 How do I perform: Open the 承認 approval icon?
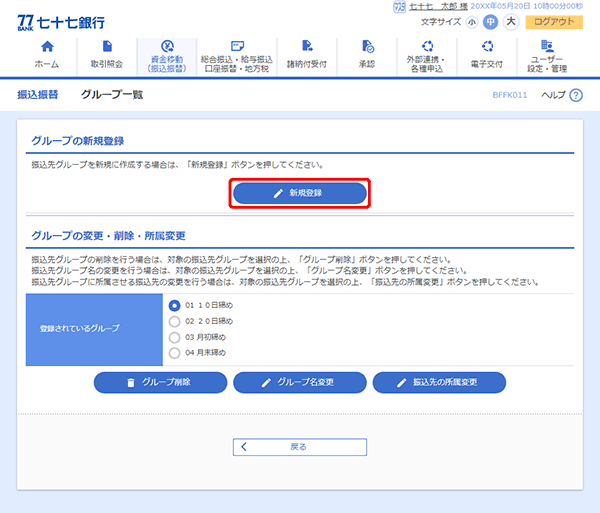pyautogui.click(x=367, y=47)
